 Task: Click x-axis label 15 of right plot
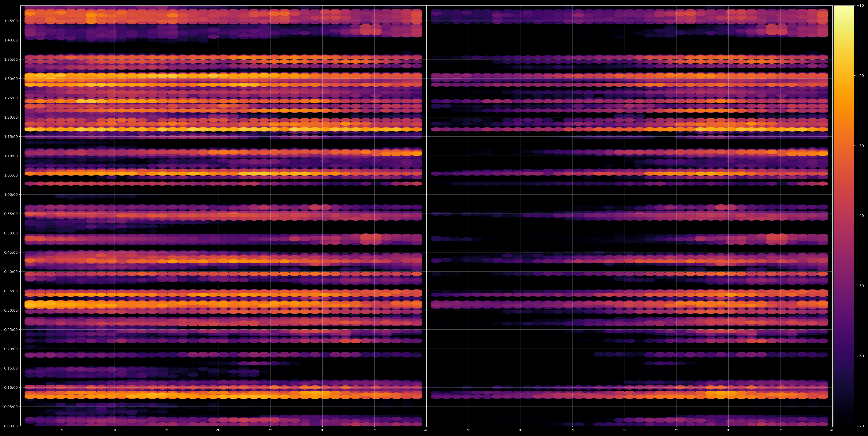(572, 430)
